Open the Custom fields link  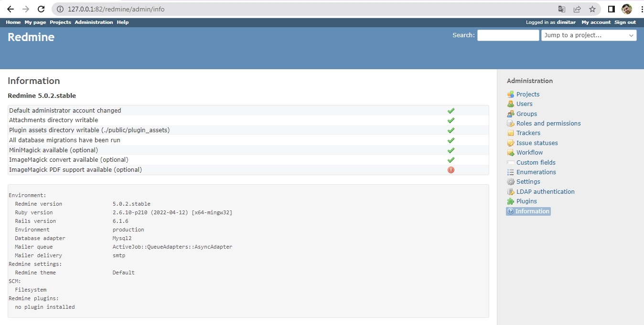536,163
